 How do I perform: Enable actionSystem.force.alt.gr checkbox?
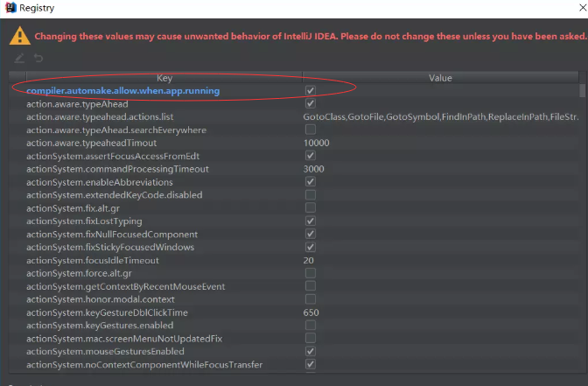pos(310,273)
